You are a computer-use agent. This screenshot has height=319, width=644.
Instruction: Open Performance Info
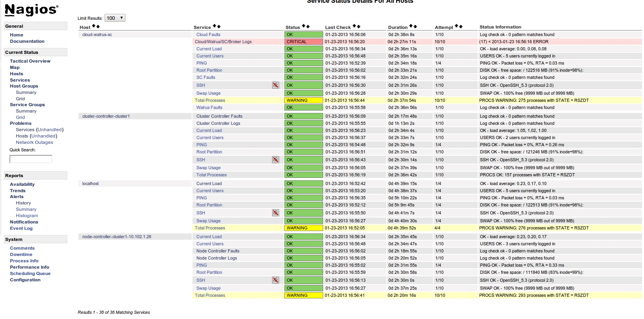click(30, 267)
